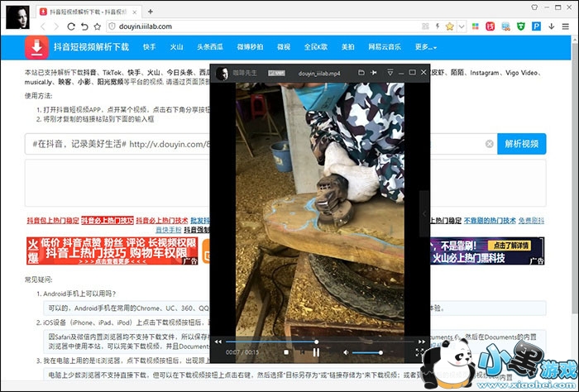Go forward using the browser forward arrow
The width and height of the screenshot is (579, 392).
pyautogui.click(x=56, y=26)
